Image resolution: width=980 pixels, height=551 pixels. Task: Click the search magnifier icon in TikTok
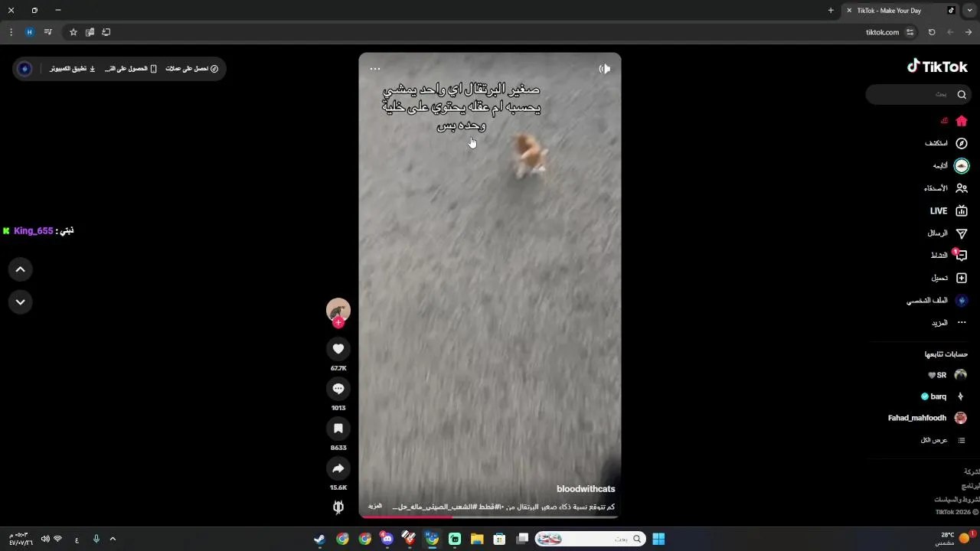(962, 94)
